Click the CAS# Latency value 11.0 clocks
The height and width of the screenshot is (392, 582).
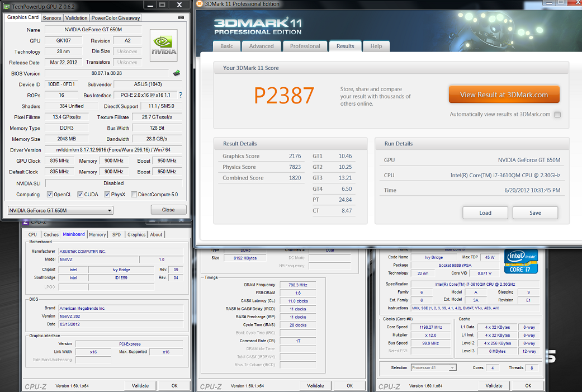(x=298, y=301)
